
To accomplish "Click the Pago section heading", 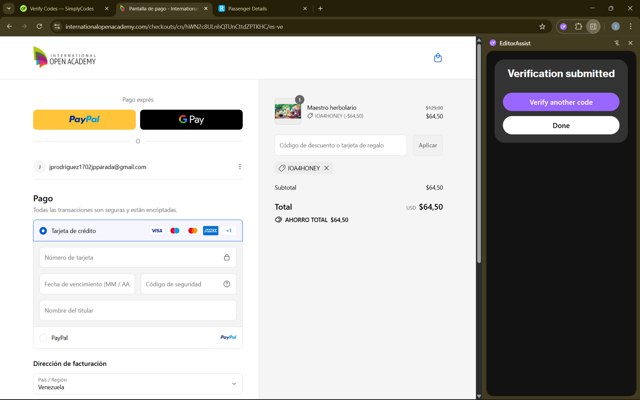I will (43, 198).
